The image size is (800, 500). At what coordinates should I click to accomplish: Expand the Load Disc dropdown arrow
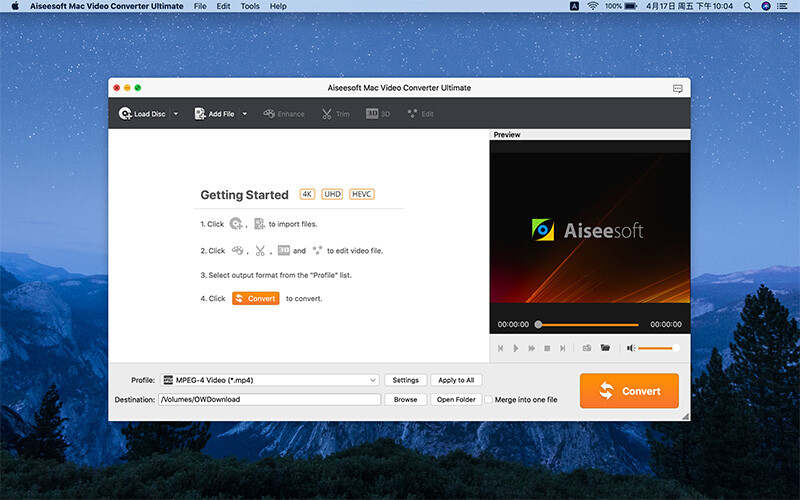pos(176,114)
